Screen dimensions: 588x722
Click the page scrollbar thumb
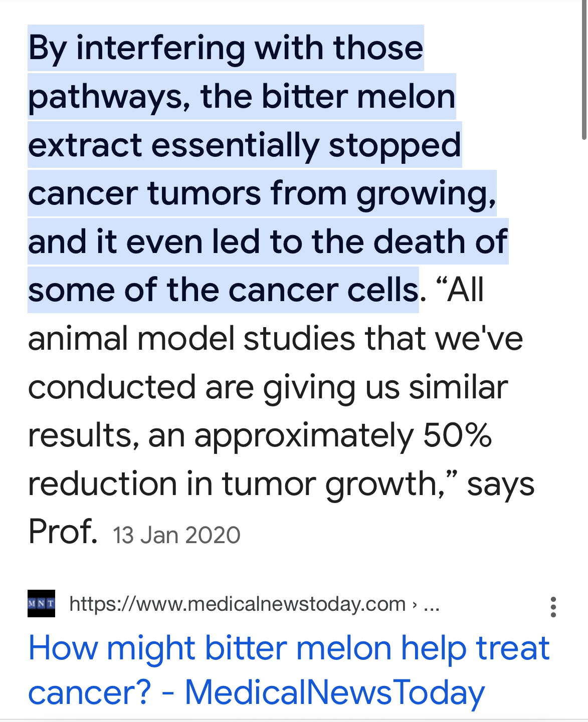(584, 70)
